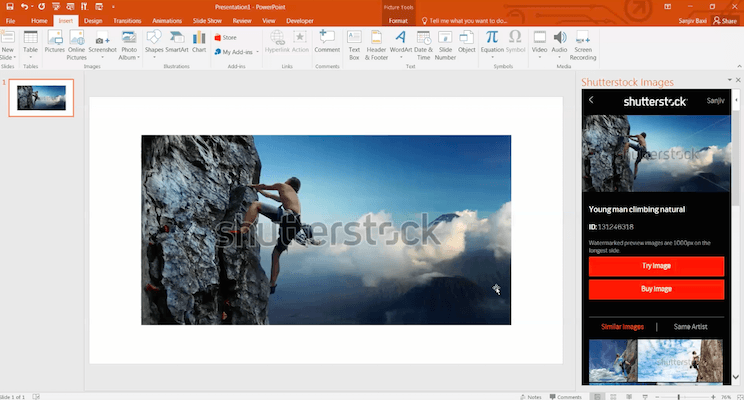Viewport: 744px width, 400px height.
Task: Insert a Table
Action: click(x=30, y=45)
